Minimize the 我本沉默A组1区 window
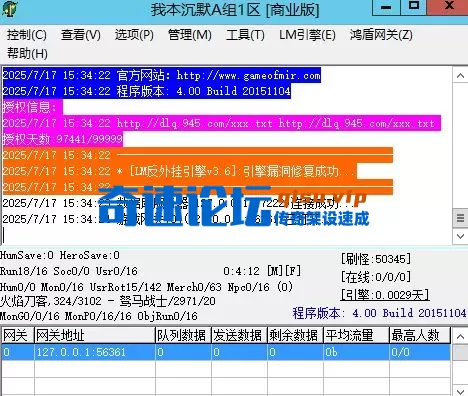This screenshot has width=468, height=396. [x=386, y=7]
